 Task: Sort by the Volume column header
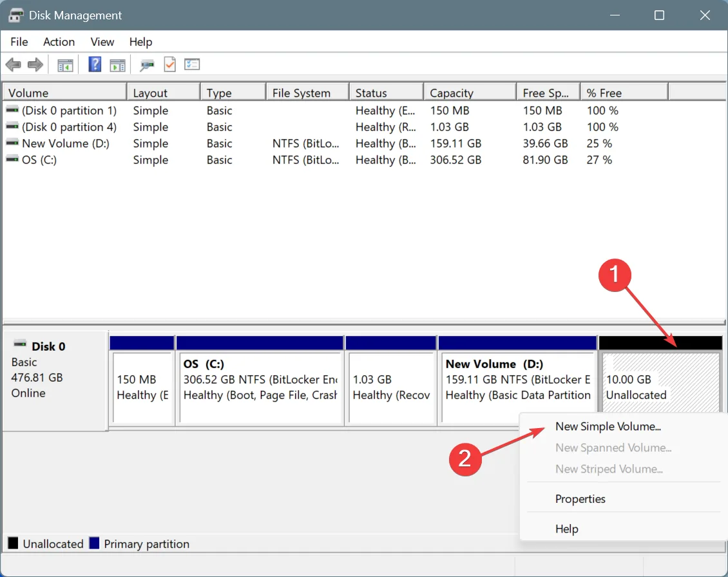(x=64, y=93)
